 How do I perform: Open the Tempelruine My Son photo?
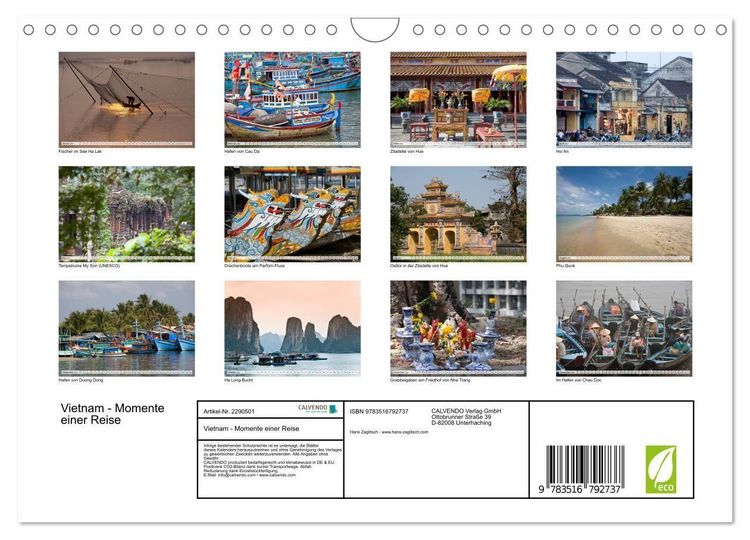127,214
